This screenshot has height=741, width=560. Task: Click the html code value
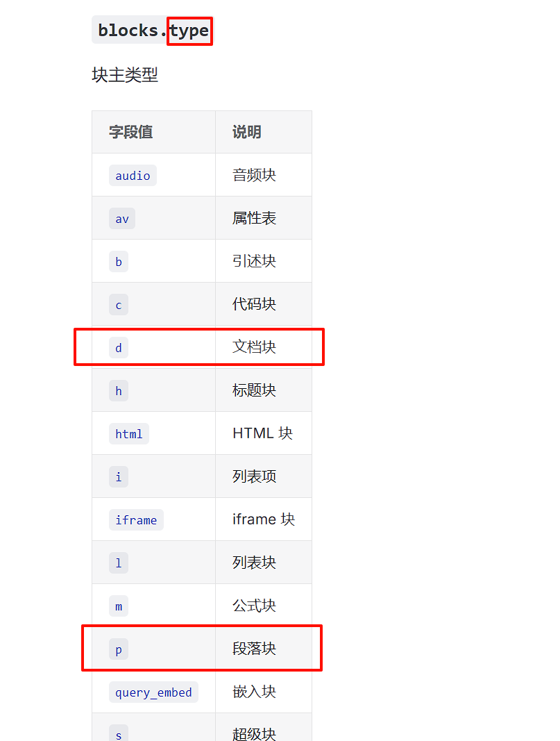click(129, 434)
